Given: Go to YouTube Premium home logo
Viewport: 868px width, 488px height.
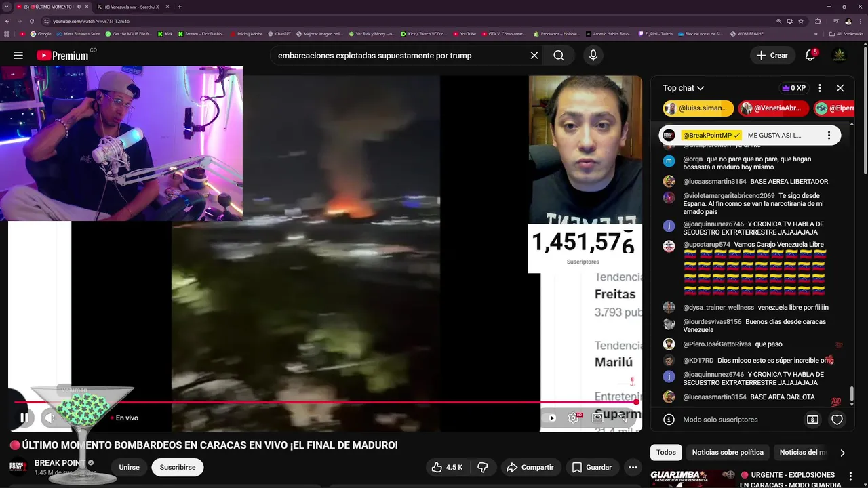Looking at the screenshot, I should pyautogui.click(x=62, y=56).
